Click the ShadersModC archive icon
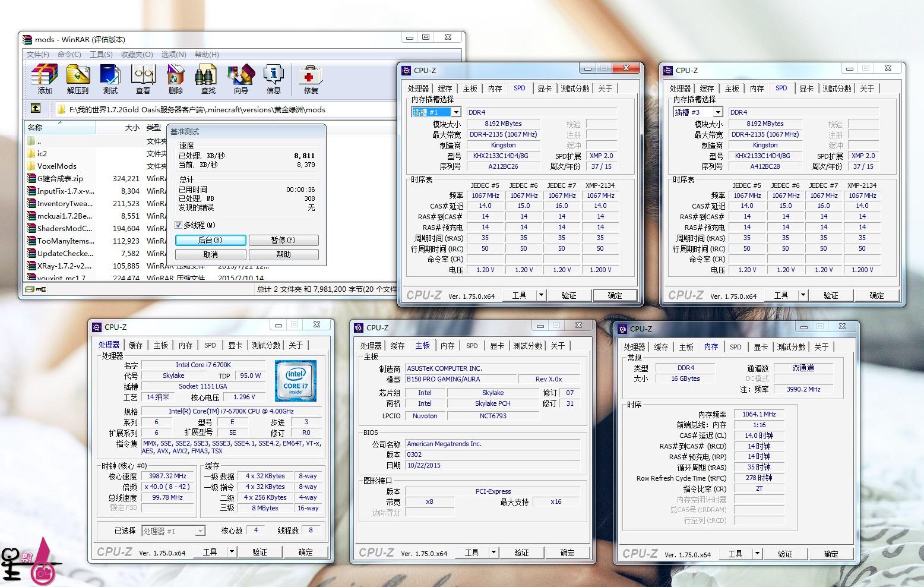 (x=31, y=228)
